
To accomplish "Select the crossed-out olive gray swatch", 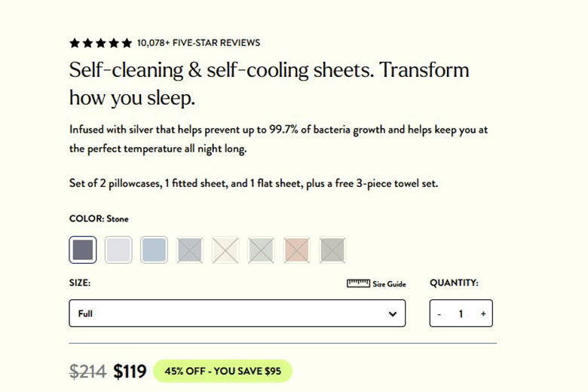I will click(x=332, y=250).
